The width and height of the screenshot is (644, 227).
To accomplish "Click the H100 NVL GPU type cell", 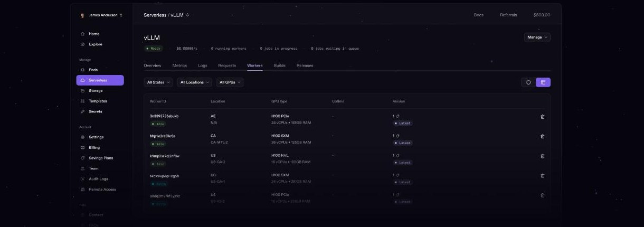I will (280, 156).
